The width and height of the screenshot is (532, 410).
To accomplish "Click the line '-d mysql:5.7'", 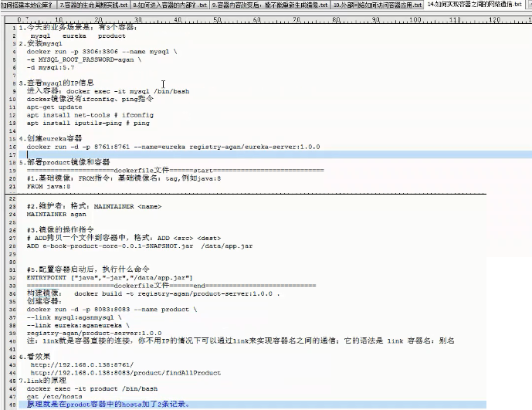I will tap(50, 67).
